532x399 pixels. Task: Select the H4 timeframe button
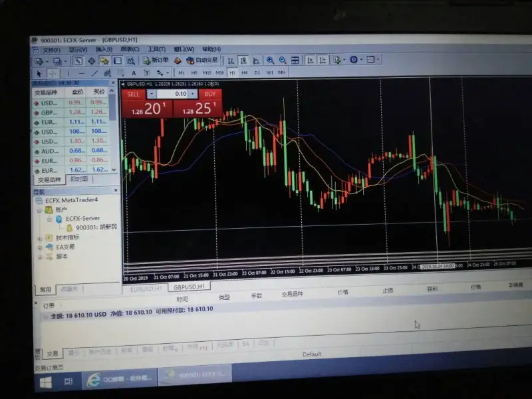click(x=244, y=72)
